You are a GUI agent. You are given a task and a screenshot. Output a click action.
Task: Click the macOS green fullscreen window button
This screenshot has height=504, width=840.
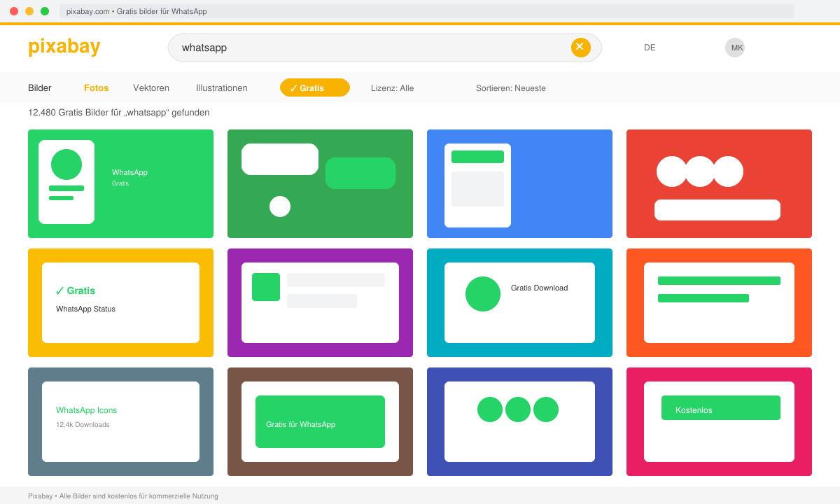45,11
